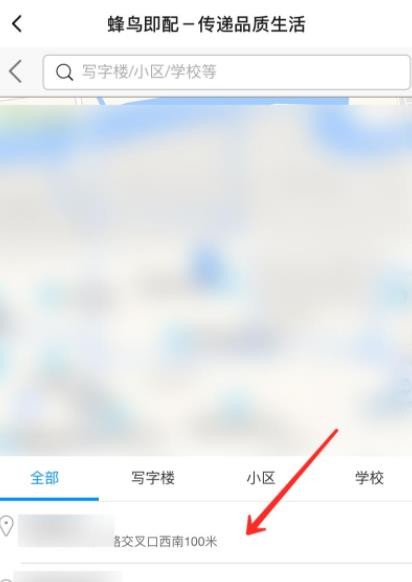Choose the address ending 交叉口西南100米
Screen dimensions: 412x582
pyautogui.click(x=165, y=542)
